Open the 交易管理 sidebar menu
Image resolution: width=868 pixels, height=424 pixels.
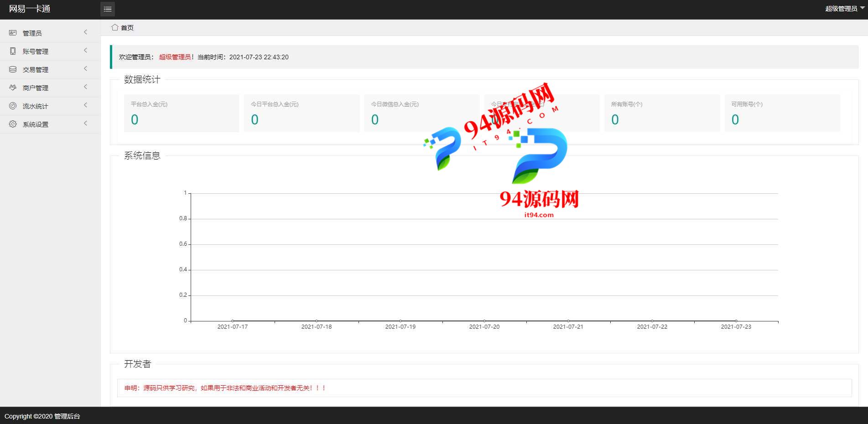[x=50, y=69]
